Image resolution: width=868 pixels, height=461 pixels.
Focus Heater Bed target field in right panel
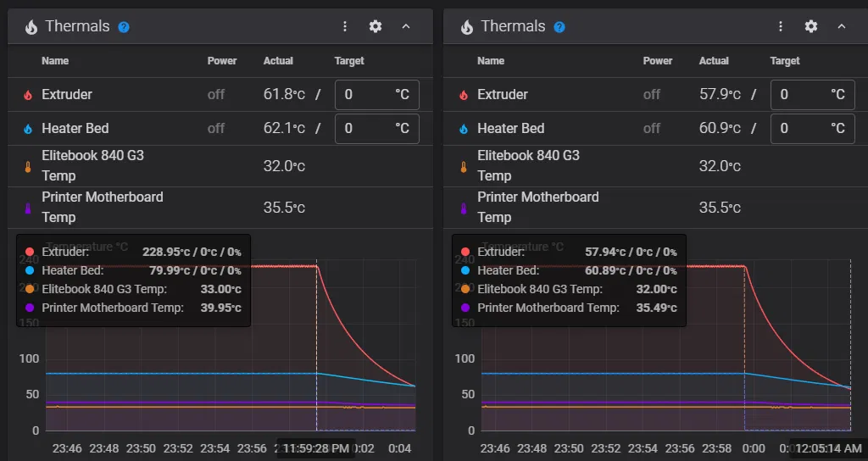813,129
